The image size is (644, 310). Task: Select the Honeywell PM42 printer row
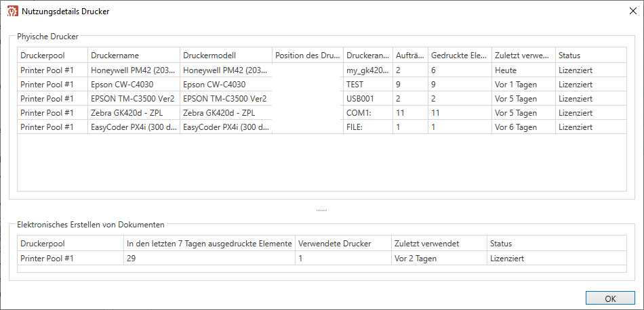(x=133, y=70)
